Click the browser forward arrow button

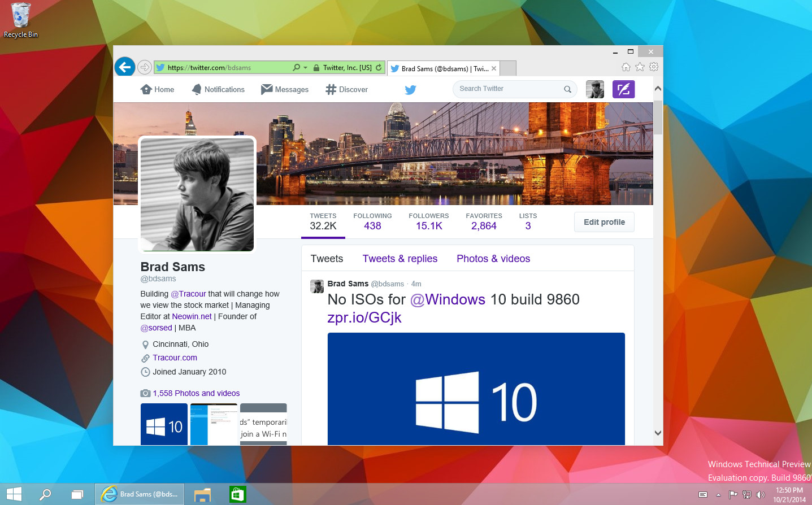click(x=145, y=68)
